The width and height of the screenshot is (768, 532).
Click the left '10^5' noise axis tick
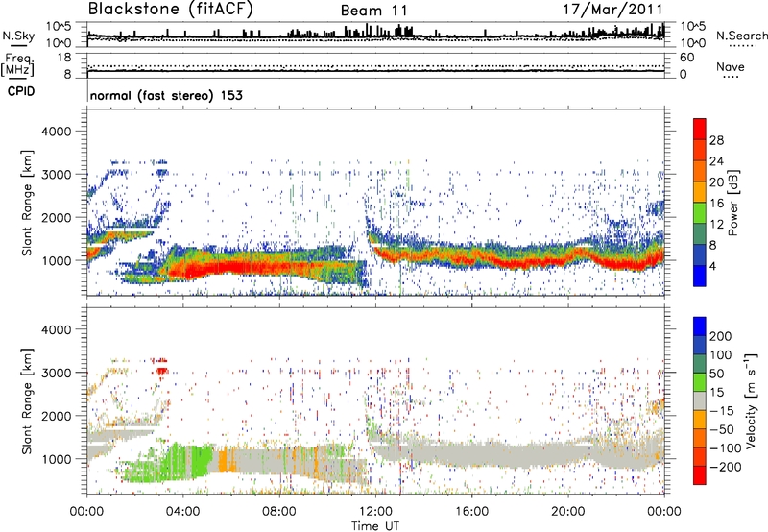(x=59, y=26)
